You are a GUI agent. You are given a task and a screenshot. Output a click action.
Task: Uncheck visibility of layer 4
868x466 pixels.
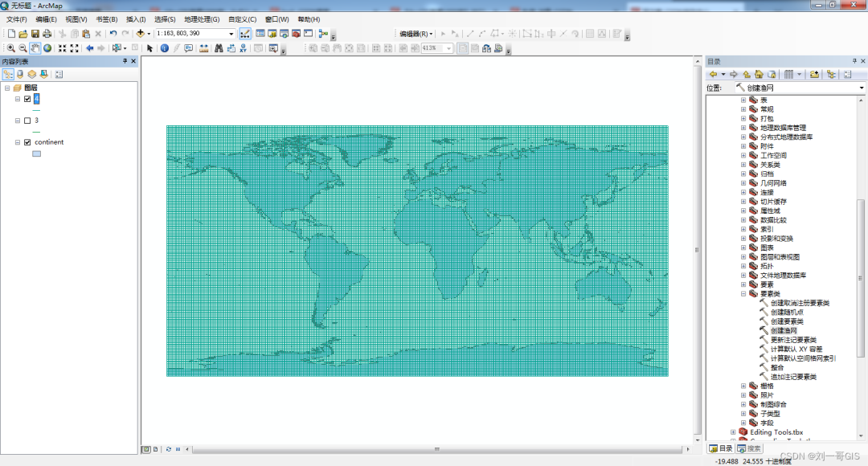(x=27, y=99)
